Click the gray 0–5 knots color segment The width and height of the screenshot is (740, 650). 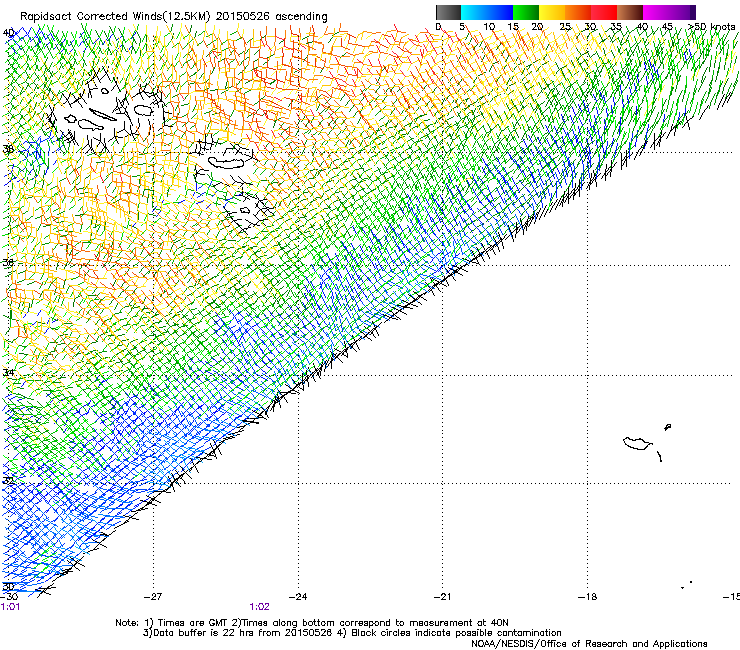click(448, 12)
